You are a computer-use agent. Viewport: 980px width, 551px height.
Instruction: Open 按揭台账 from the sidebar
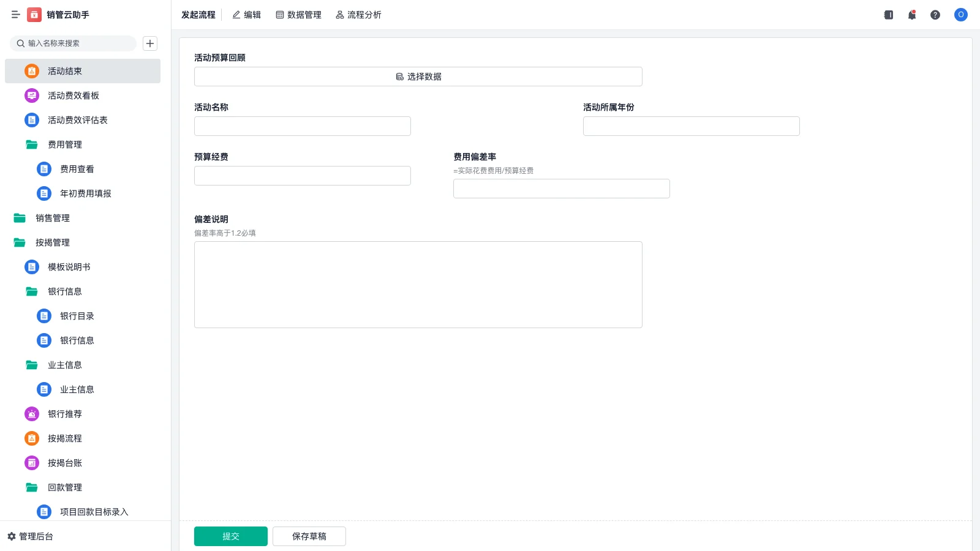point(64,463)
